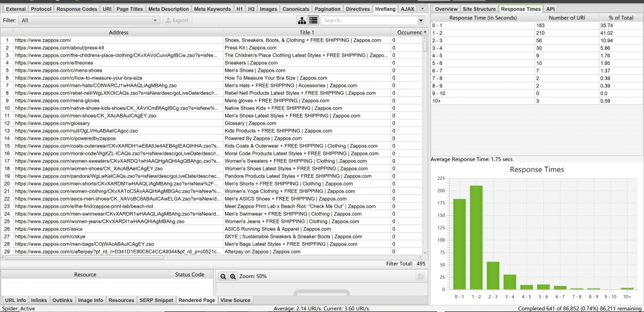The height and width of the screenshot is (312, 644).
Task: Go to the Page Titles tab
Action: (x=130, y=9)
